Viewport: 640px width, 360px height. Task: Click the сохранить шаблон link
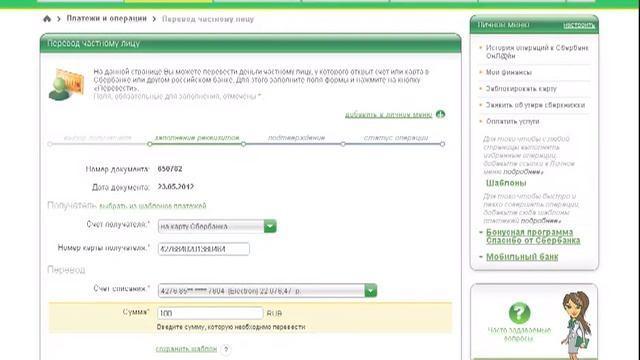point(186,349)
